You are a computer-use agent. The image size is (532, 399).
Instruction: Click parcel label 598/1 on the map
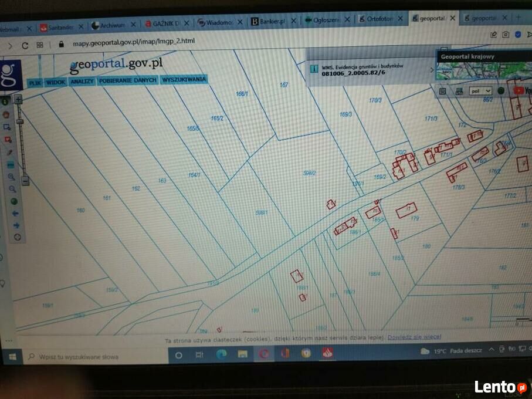[x=261, y=213]
